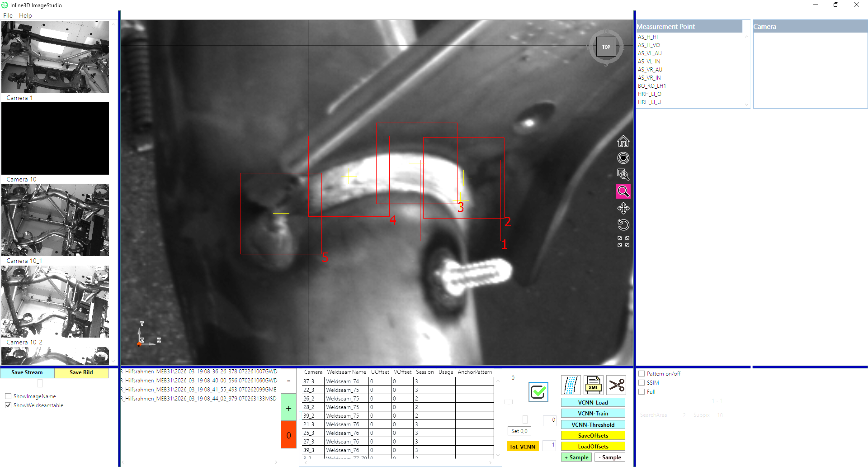The width and height of the screenshot is (868, 467).
Task: Click the home view icon
Action: 623,142
